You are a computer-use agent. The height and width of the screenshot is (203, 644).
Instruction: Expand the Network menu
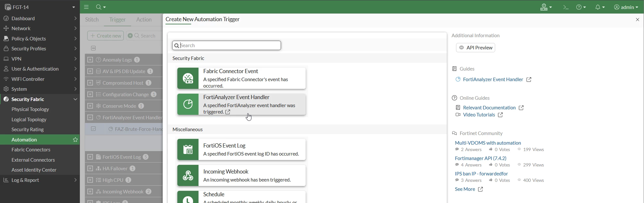pyautogui.click(x=40, y=29)
